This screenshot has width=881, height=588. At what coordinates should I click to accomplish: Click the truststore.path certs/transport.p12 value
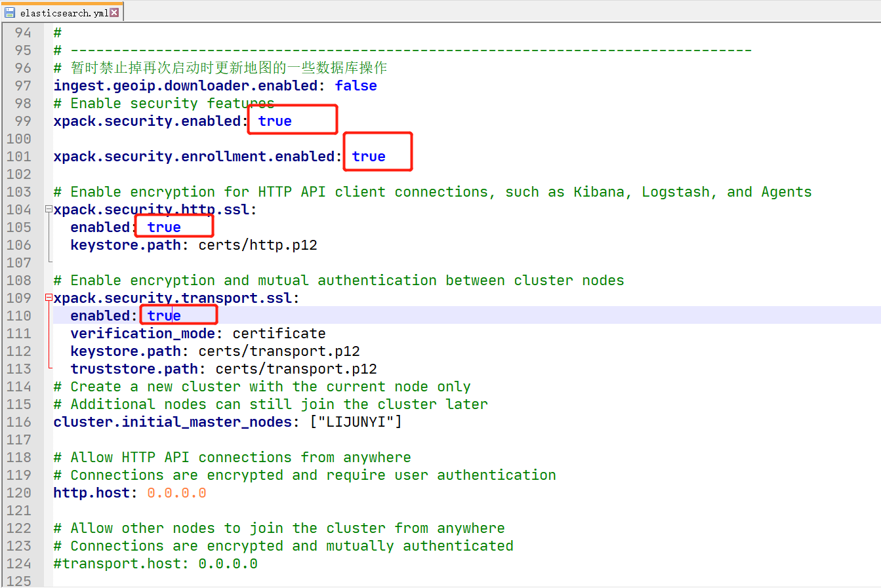pos(296,369)
